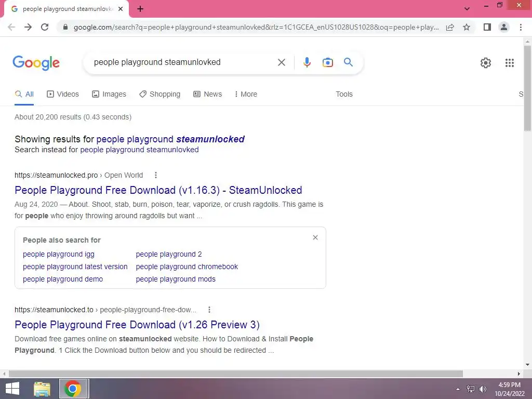The height and width of the screenshot is (399, 532).
Task: Click the Chrome taskbar icon
Action: pos(72,389)
